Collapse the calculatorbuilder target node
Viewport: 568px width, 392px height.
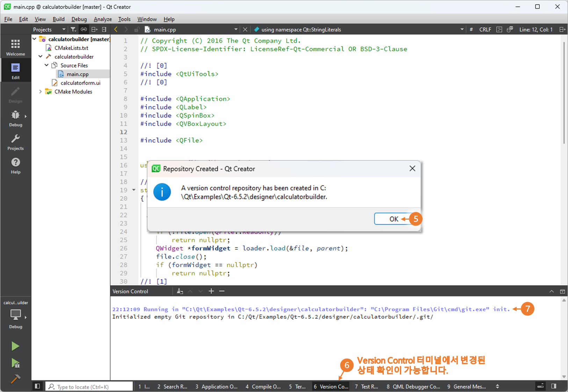pyautogui.click(x=41, y=56)
